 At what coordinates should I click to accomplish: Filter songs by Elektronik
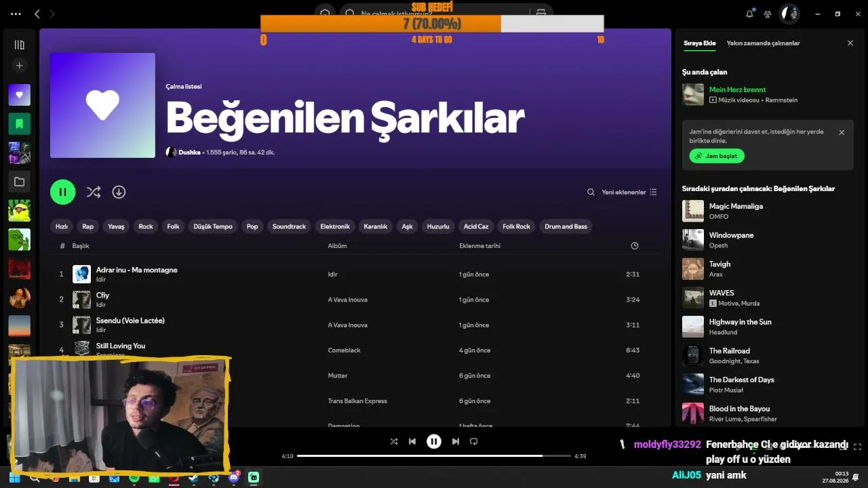(335, 226)
